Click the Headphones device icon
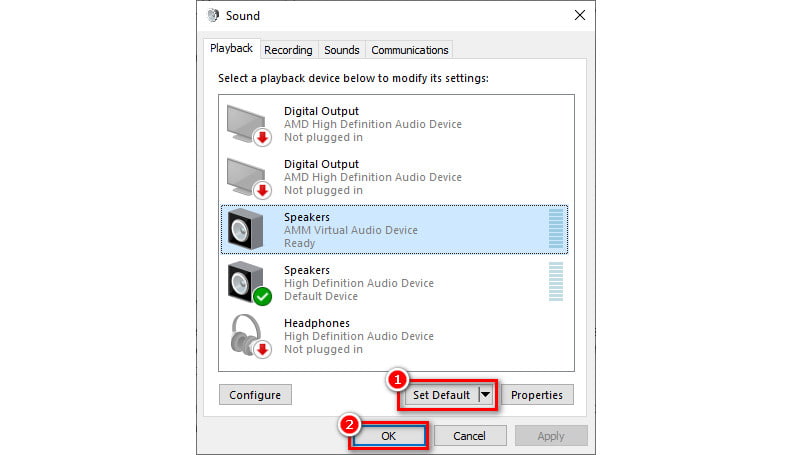This screenshot has height=455, width=800. click(x=246, y=336)
